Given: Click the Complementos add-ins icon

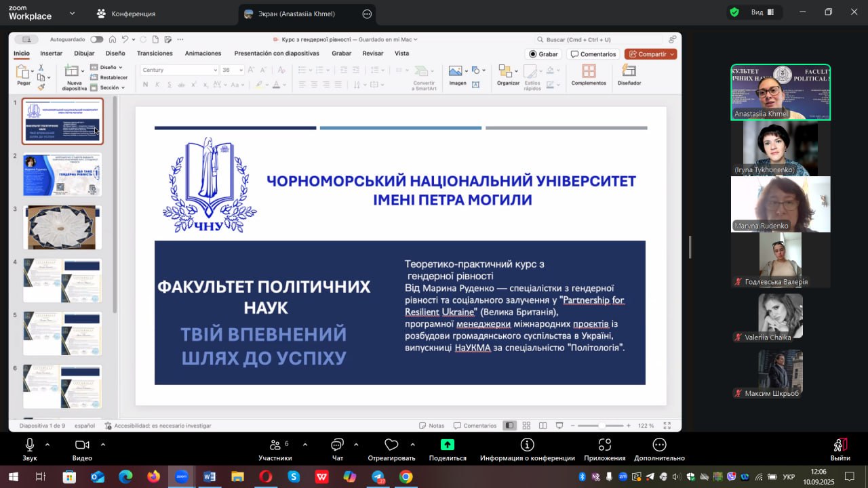Looking at the screenshot, I should 589,70.
